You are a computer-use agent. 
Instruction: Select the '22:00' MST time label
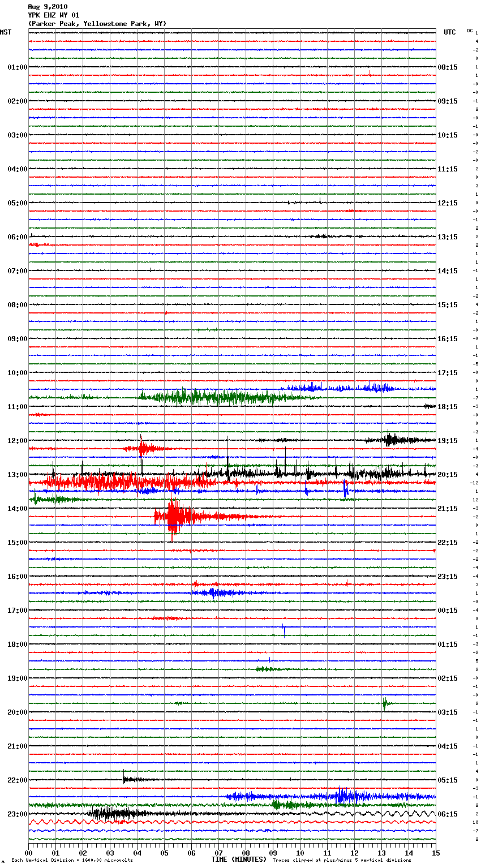(18, 780)
